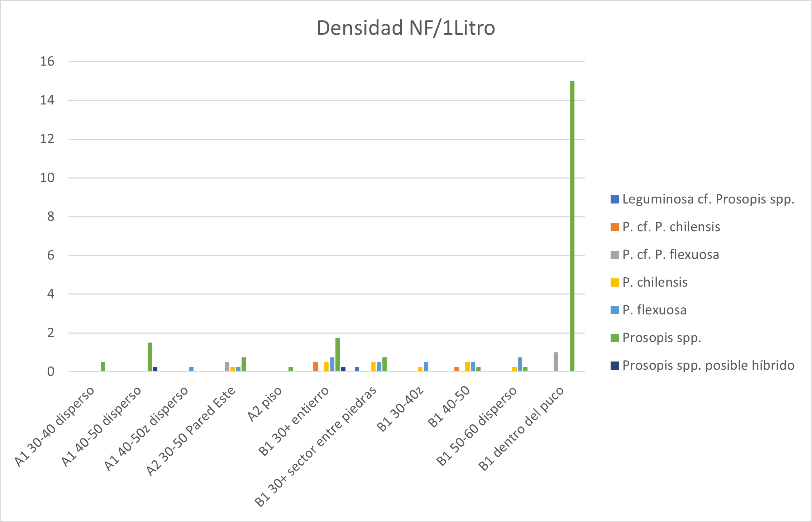Screen dimensions: 812x522
Task: Select the green bar for A1 40-50 disperso
Action: [150, 357]
